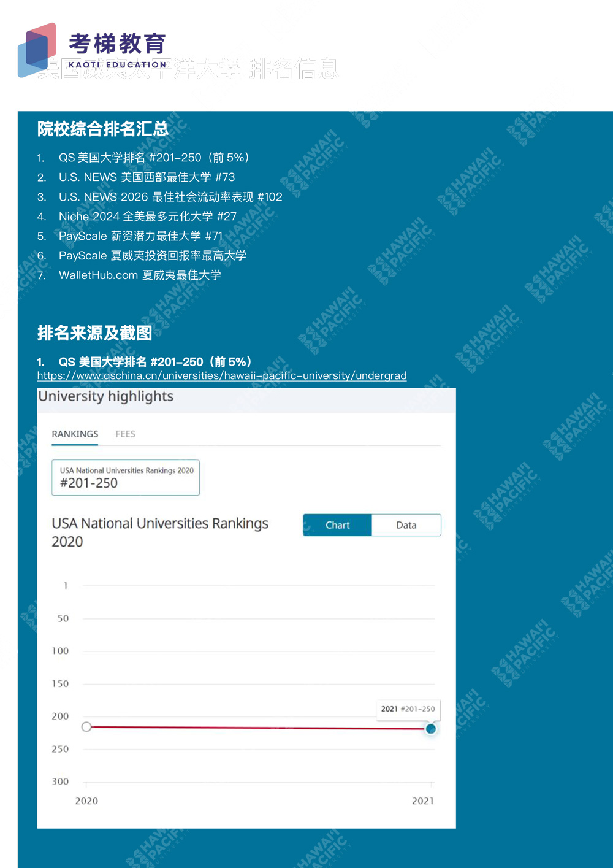
Task: Open the FEES tab
Action: 125,434
